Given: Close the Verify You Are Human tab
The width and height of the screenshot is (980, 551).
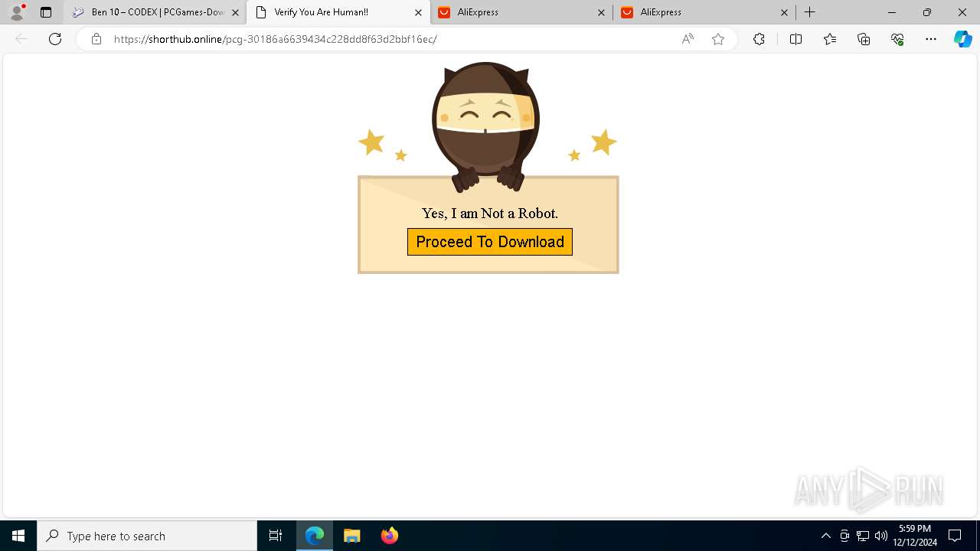Looking at the screenshot, I should coord(418,12).
